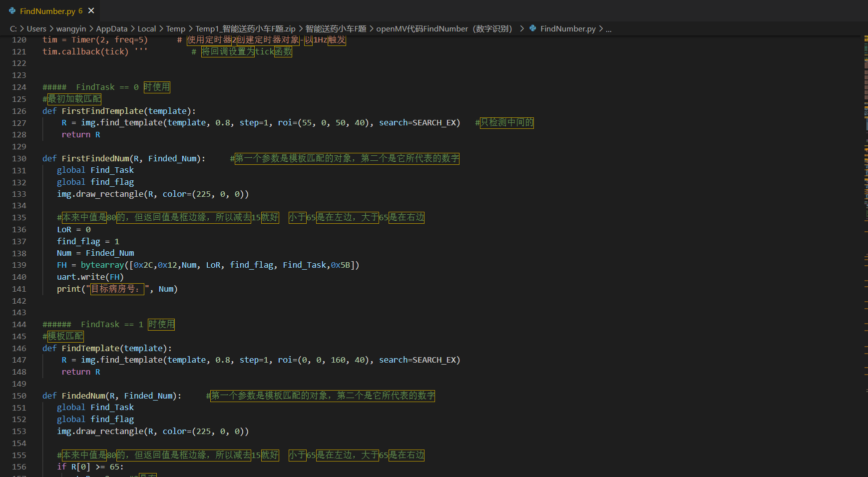Click 'tim = Timer(2, freq=5)' line

click(95, 40)
